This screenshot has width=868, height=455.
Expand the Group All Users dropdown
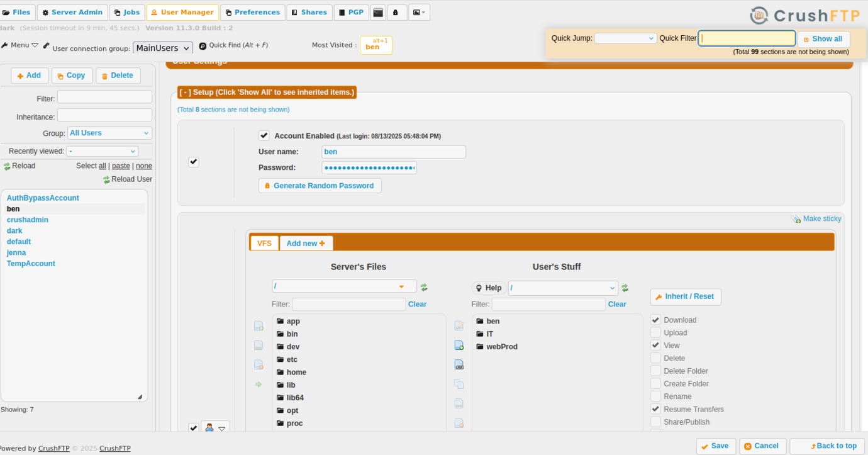tap(109, 133)
